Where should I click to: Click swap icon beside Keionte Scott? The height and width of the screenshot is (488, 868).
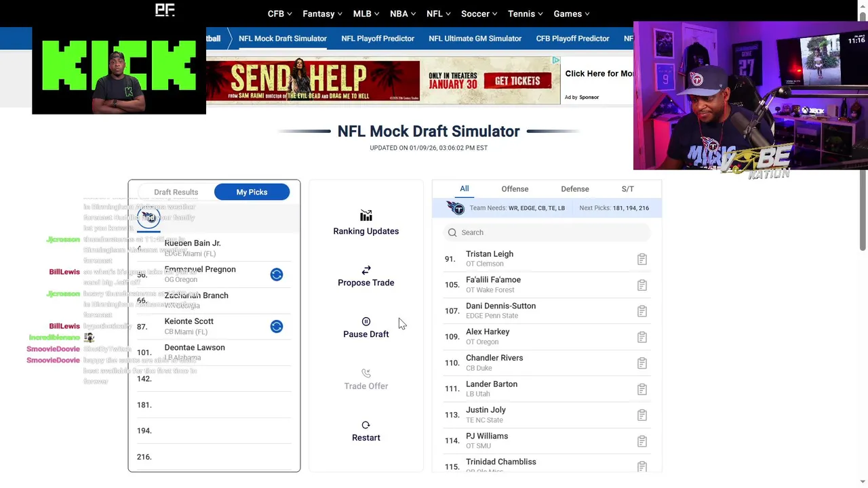pos(277,327)
